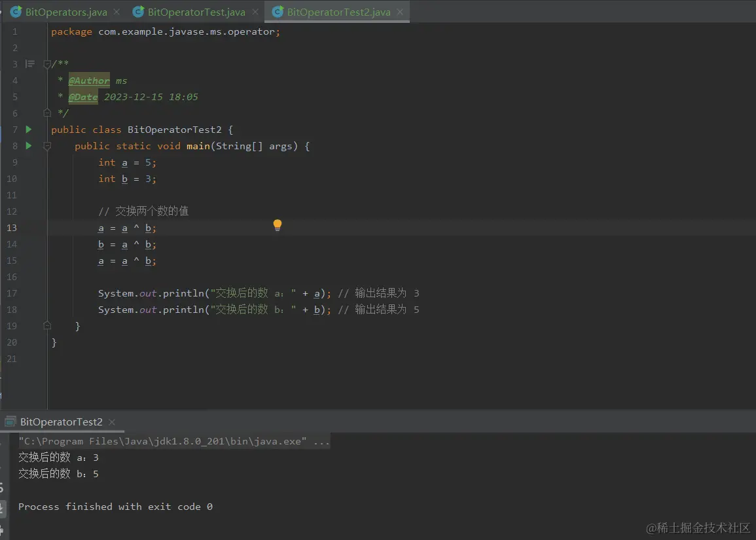Collapse the Javadoc comment fold at line 3

point(47,64)
